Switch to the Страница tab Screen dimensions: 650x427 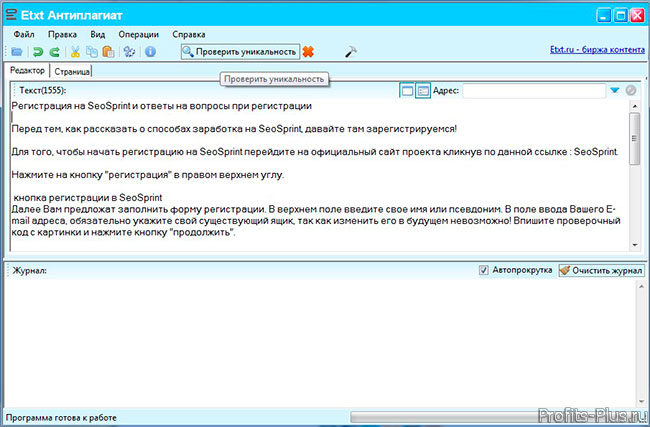point(72,71)
